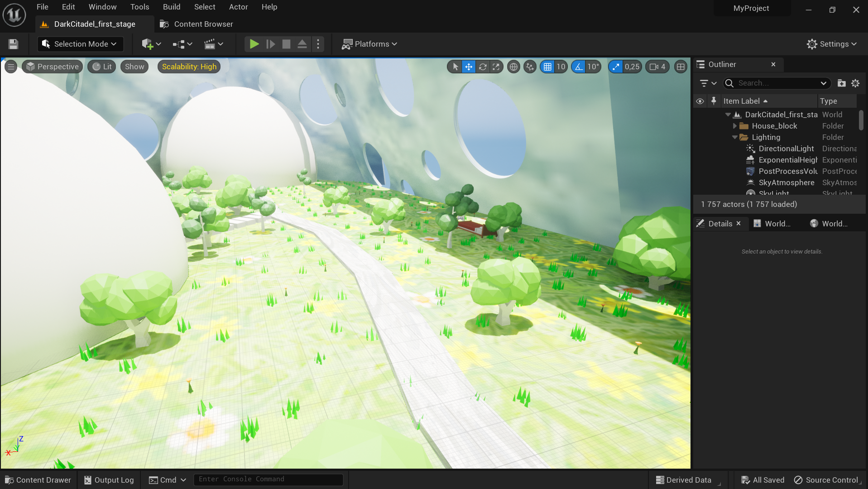Open the play options three-dot menu
The height and width of the screenshot is (489, 868).
click(318, 44)
